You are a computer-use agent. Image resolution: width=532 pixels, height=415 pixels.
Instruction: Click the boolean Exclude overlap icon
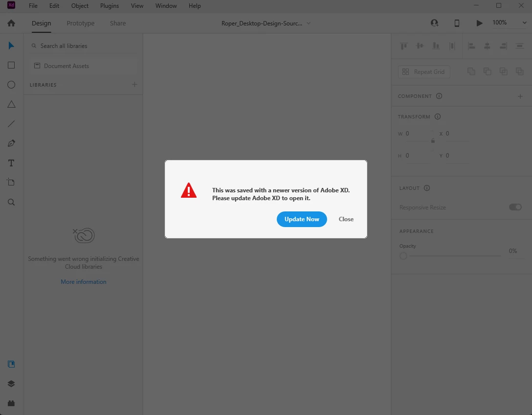pyautogui.click(x=519, y=71)
